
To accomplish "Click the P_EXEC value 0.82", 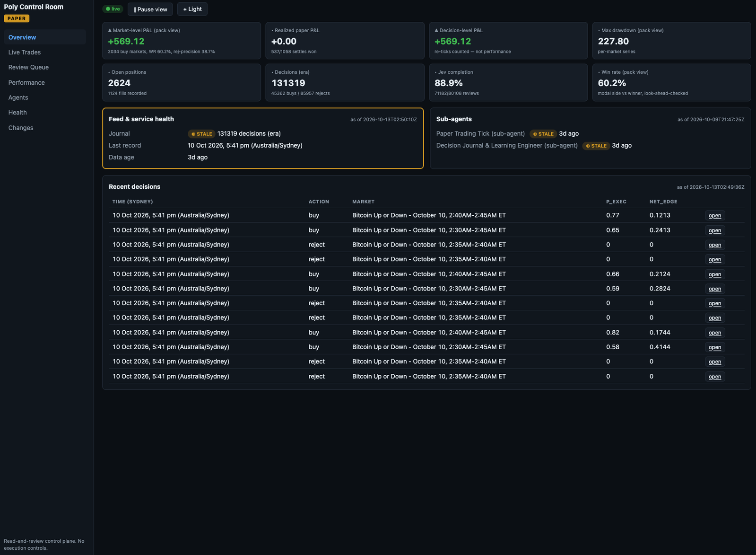I will click(613, 333).
